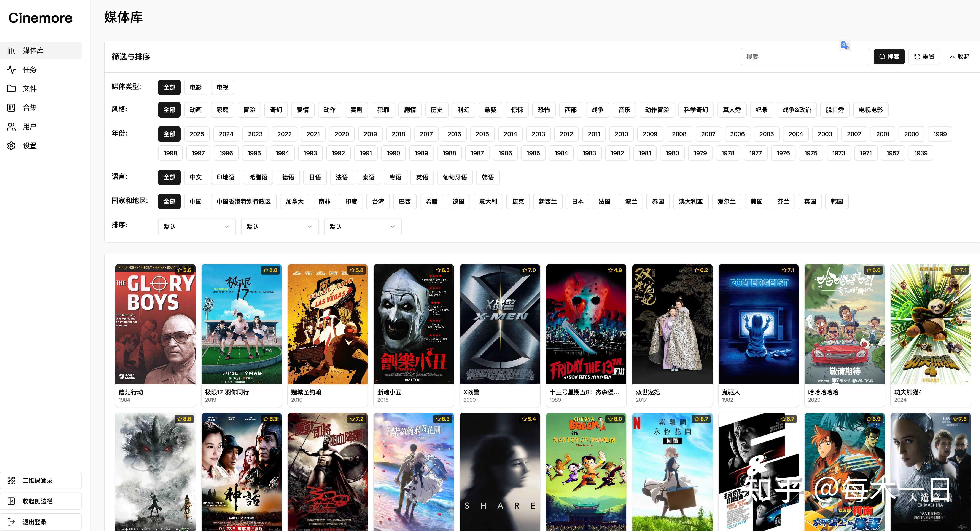Open 合集 collections icon in sidebar
Viewport: 980px width, 531px height.
tap(11, 108)
